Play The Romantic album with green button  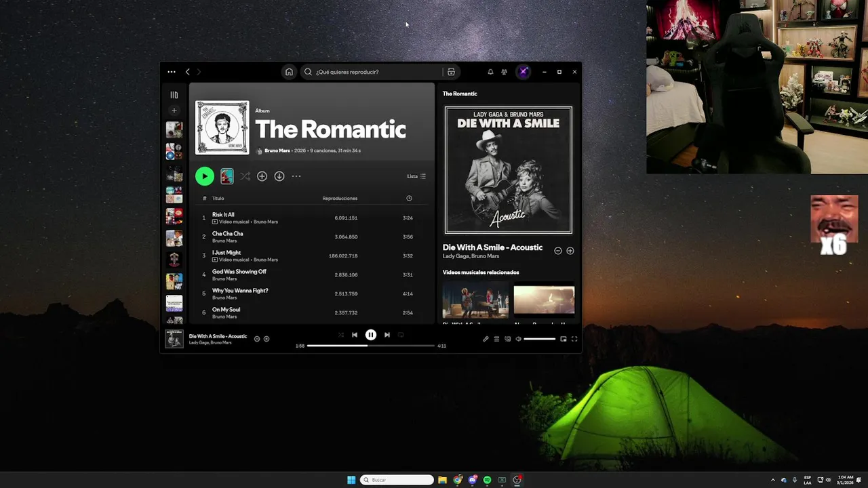pos(204,176)
